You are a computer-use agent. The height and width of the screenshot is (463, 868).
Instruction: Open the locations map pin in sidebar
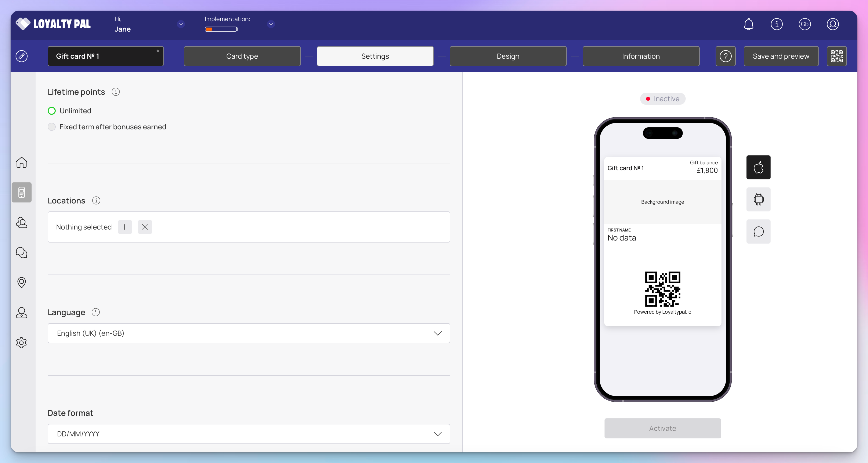(22, 282)
